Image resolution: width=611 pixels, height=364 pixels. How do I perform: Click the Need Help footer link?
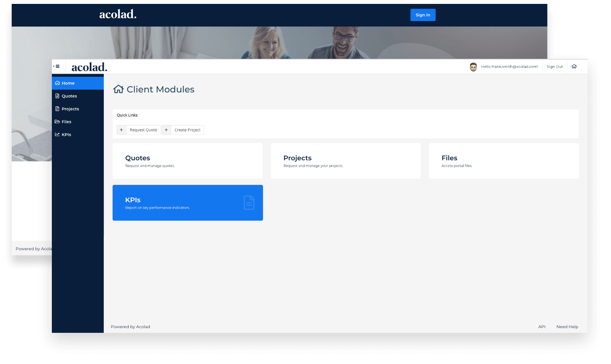[x=567, y=327]
